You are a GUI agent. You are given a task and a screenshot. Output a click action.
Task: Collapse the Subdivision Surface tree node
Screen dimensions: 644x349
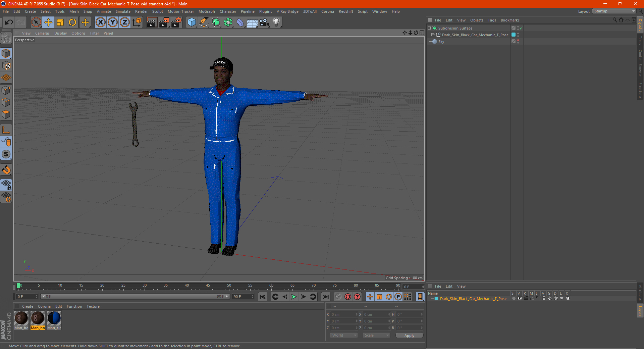pos(429,28)
